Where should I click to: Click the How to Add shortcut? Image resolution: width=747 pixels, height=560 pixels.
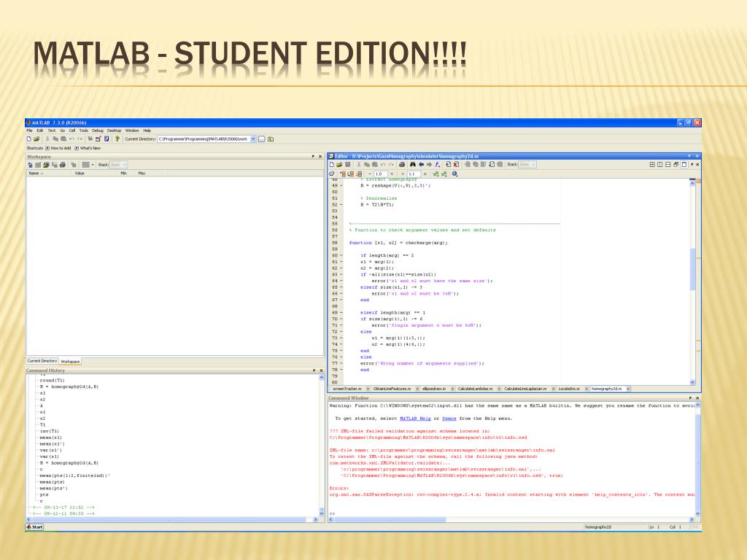click(x=58, y=148)
